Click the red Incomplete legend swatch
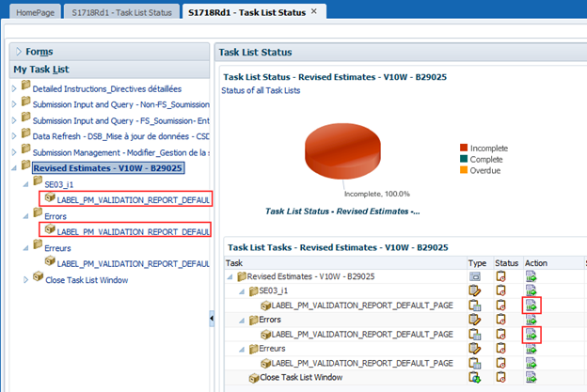Screen dimensions: 587x392 (x=463, y=148)
